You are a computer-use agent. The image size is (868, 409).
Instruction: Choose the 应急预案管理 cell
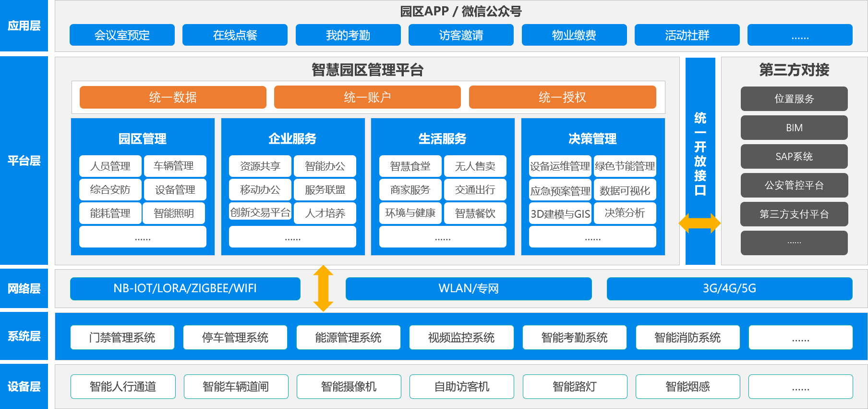click(x=560, y=190)
